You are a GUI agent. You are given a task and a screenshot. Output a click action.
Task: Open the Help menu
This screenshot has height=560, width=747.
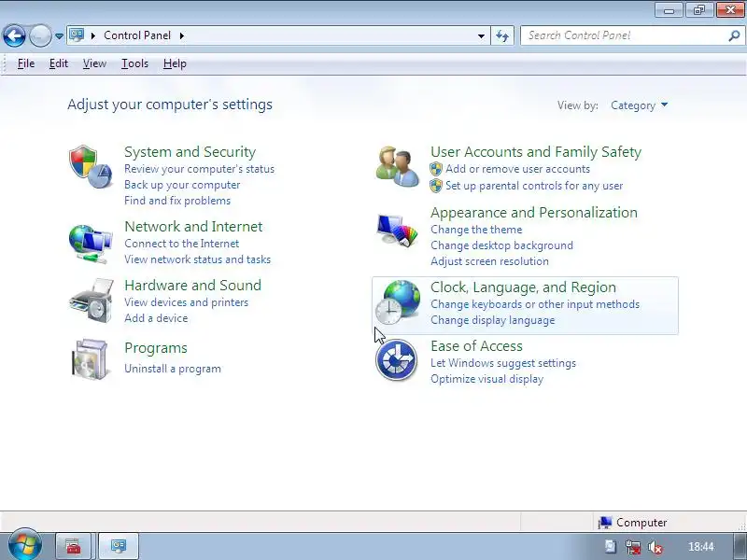coord(175,63)
